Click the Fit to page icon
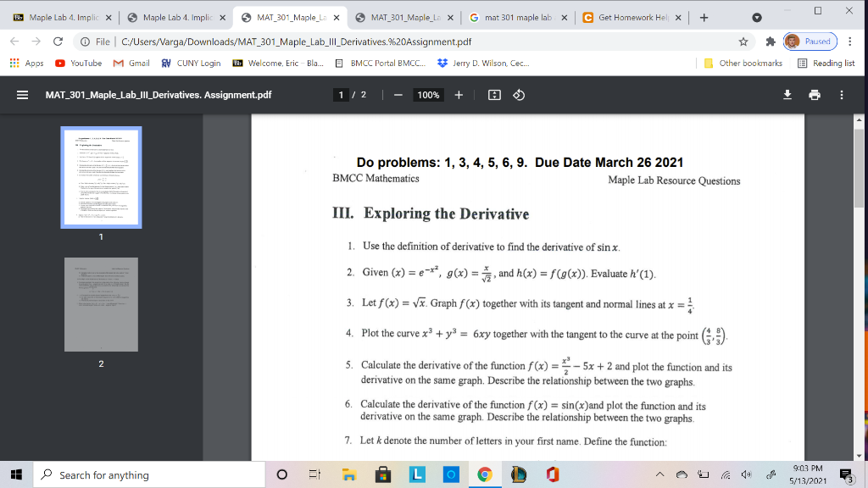This screenshot has width=868, height=488. click(494, 95)
